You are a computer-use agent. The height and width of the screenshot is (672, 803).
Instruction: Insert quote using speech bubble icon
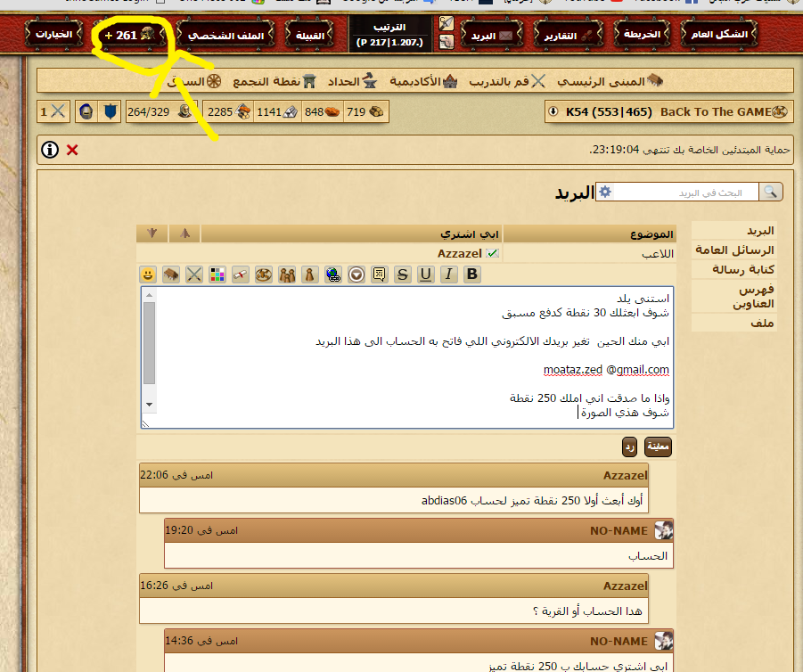[x=379, y=275]
